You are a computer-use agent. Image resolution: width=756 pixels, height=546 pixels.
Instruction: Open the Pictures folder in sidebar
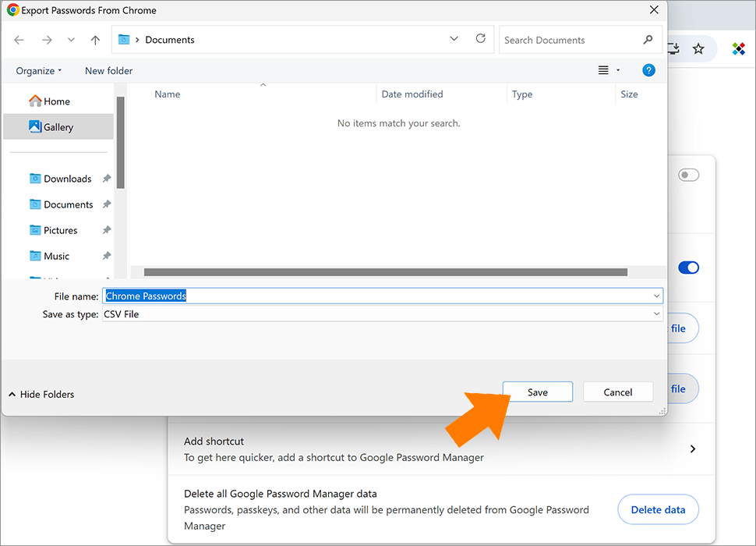coord(60,230)
